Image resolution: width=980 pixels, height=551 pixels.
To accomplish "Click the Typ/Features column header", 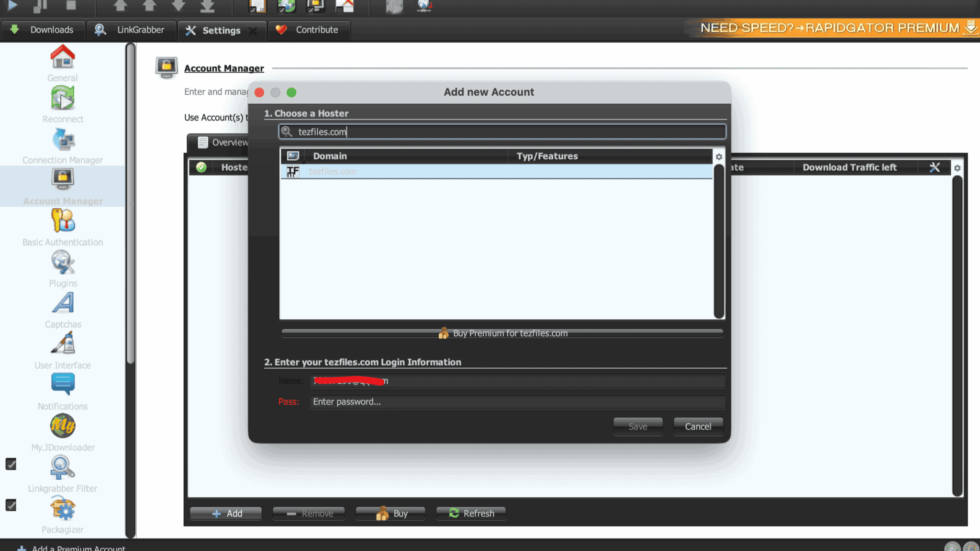I will tap(610, 156).
